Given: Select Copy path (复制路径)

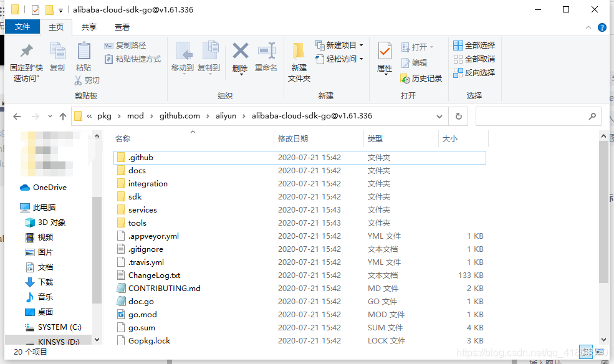Looking at the screenshot, I should tap(125, 45).
